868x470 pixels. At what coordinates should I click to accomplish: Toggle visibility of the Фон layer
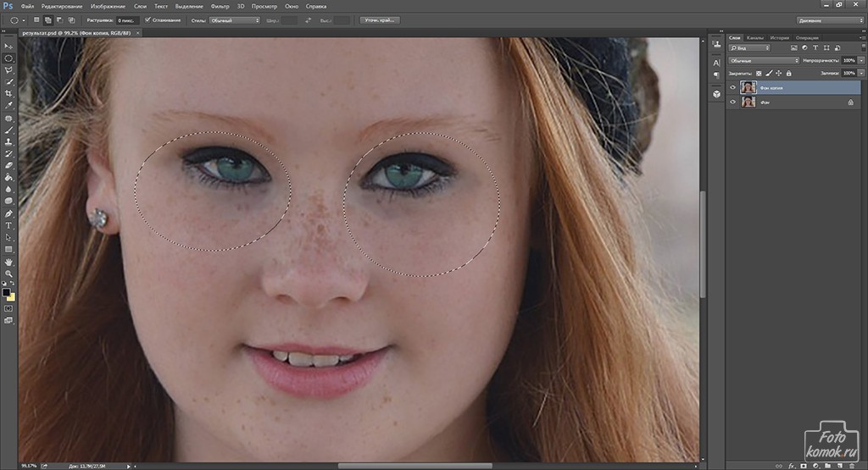(733, 102)
